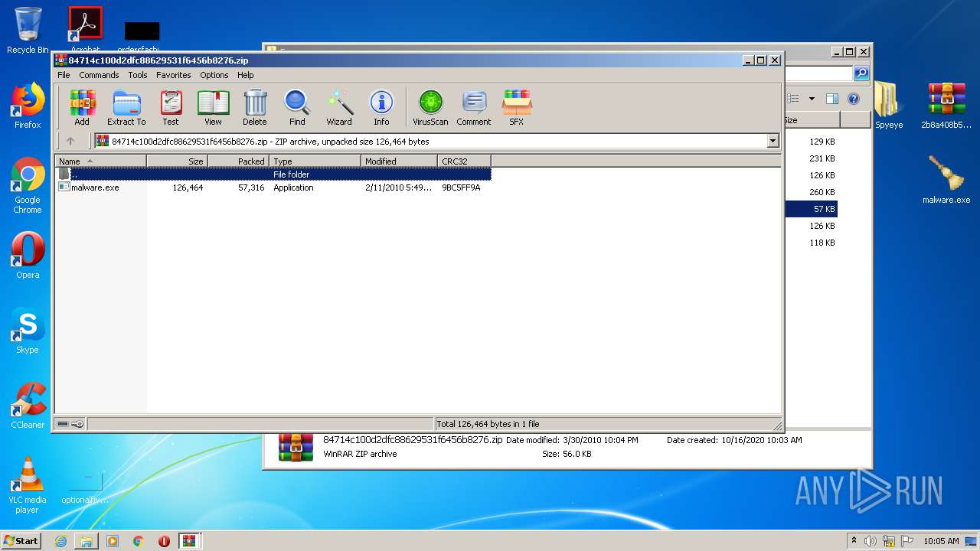Open Explorer view options dropdown arrow
The width and height of the screenshot is (980, 551).
[812, 99]
